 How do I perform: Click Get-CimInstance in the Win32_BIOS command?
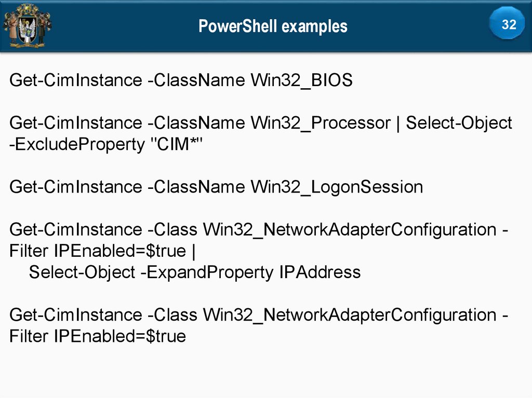tap(75, 80)
